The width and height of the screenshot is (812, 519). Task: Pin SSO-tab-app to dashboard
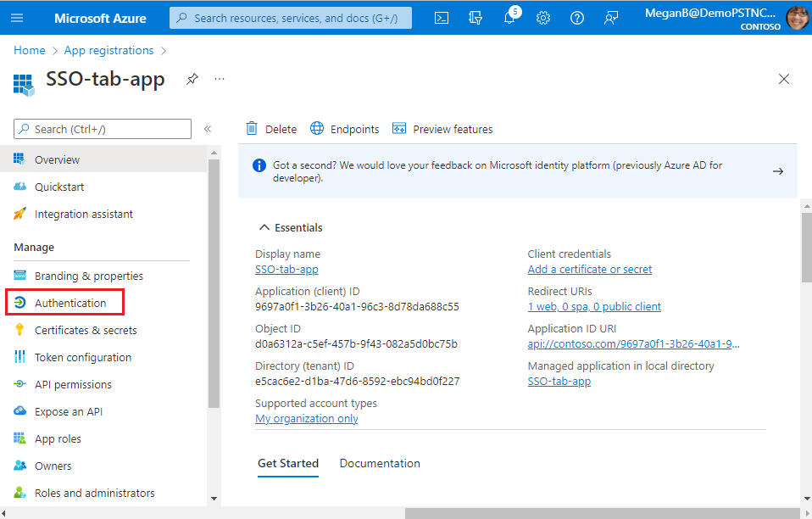click(x=192, y=79)
